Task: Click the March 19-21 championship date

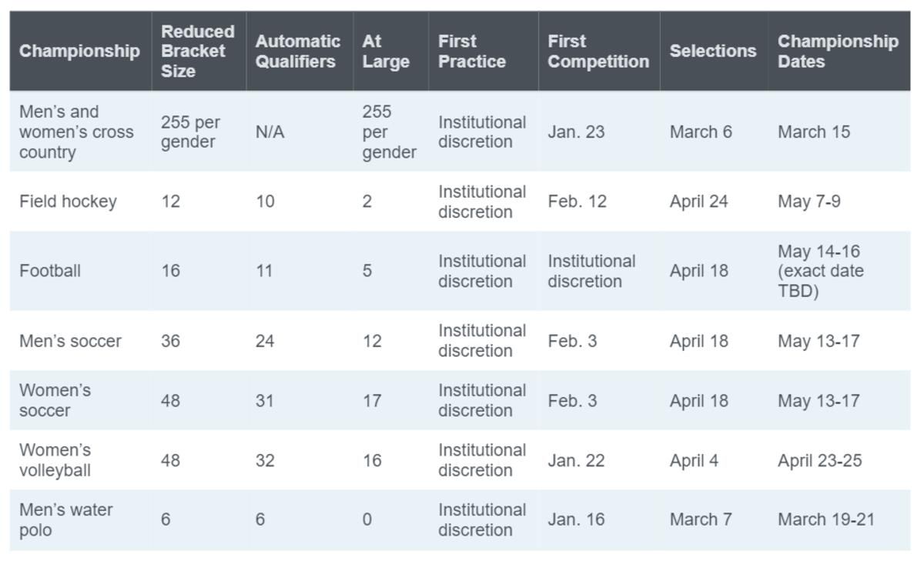Action: 826,519
